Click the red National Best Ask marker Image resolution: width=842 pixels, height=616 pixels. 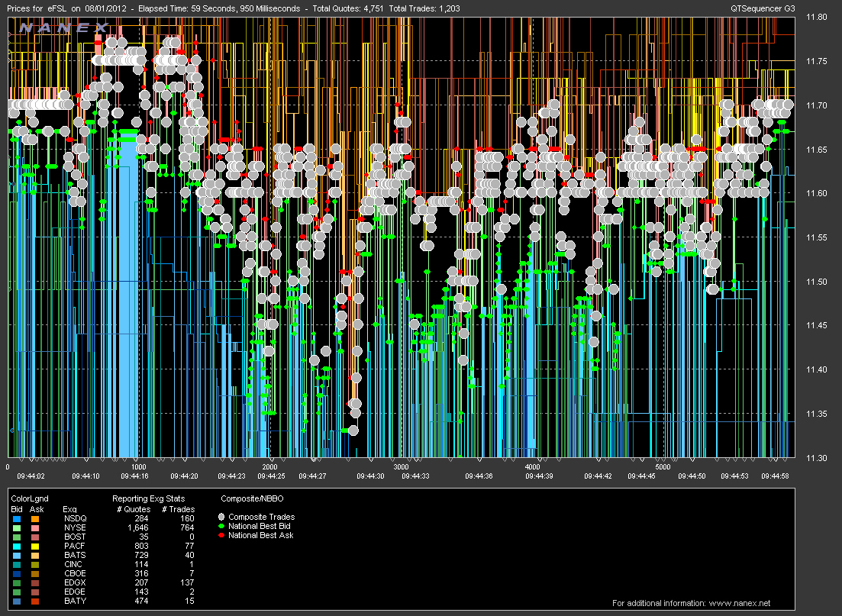click(x=221, y=535)
